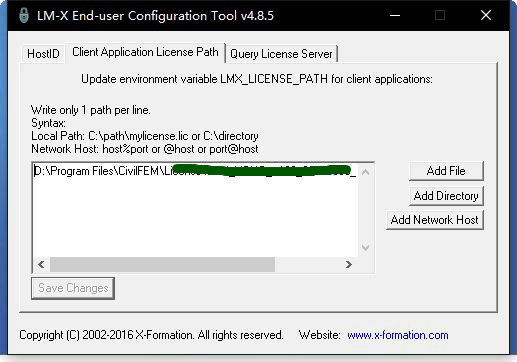The width and height of the screenshot is (517, 362).
Task: Click the horizontal scrollbar left arrow
Action: click(41, 265)
